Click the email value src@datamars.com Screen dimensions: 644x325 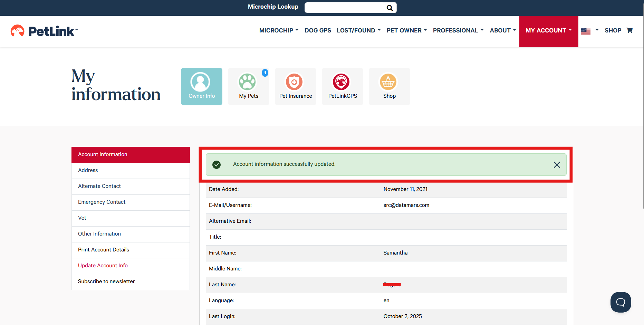tap(406, 205)
